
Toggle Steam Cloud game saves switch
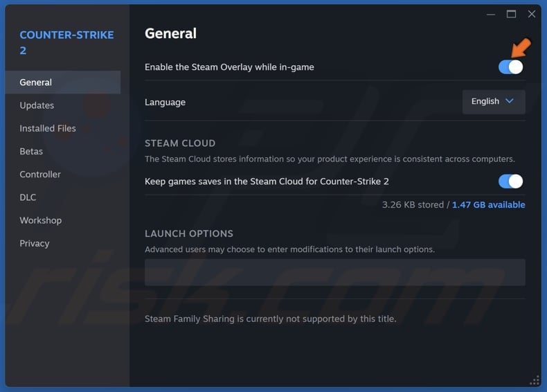510,181
